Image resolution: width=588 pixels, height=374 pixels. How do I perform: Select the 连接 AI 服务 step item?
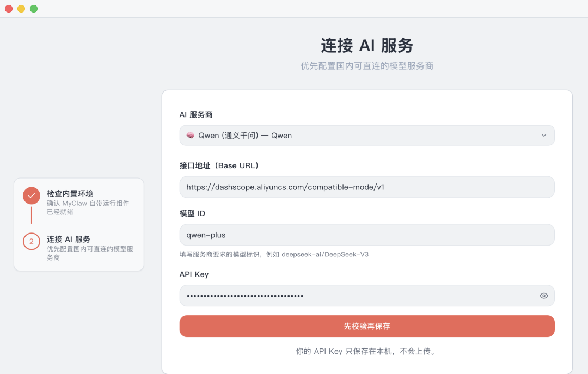coord(79,248)
